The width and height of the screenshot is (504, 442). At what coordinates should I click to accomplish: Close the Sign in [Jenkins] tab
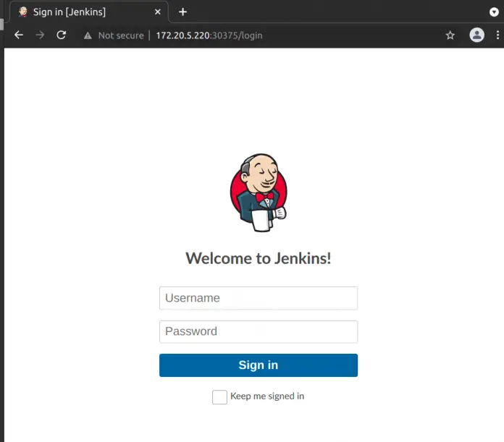click(x=158, y=12)
